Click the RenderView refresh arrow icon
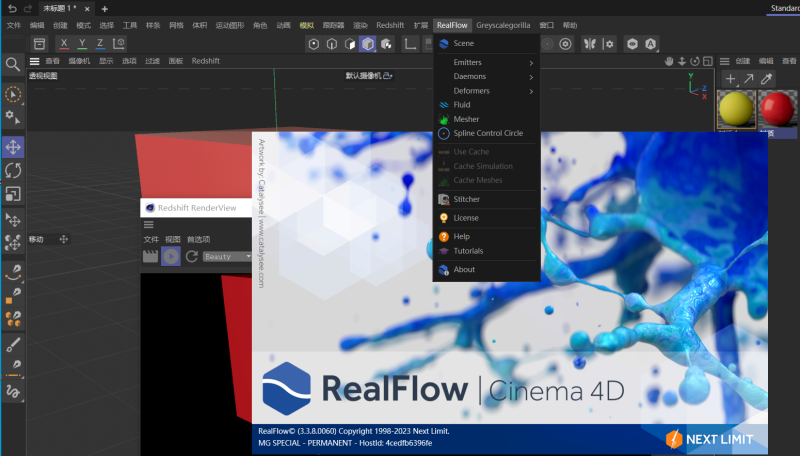800x456 pixels. [192, 256]
